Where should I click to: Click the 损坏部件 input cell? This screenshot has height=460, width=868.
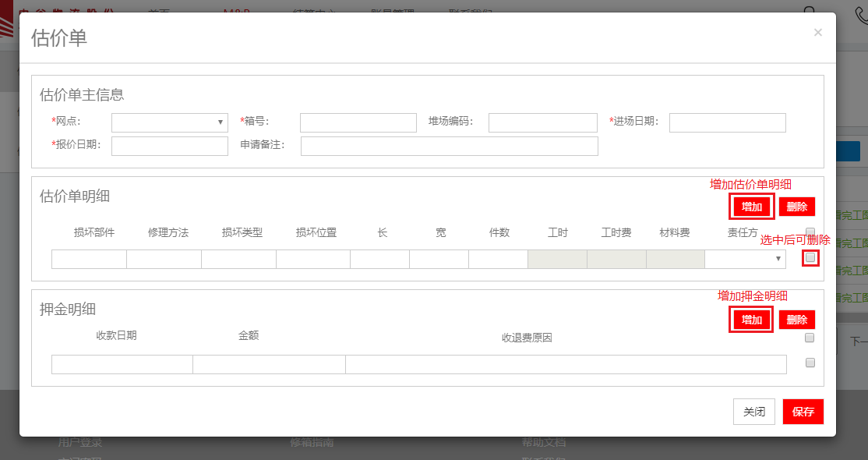pos(89,259)
